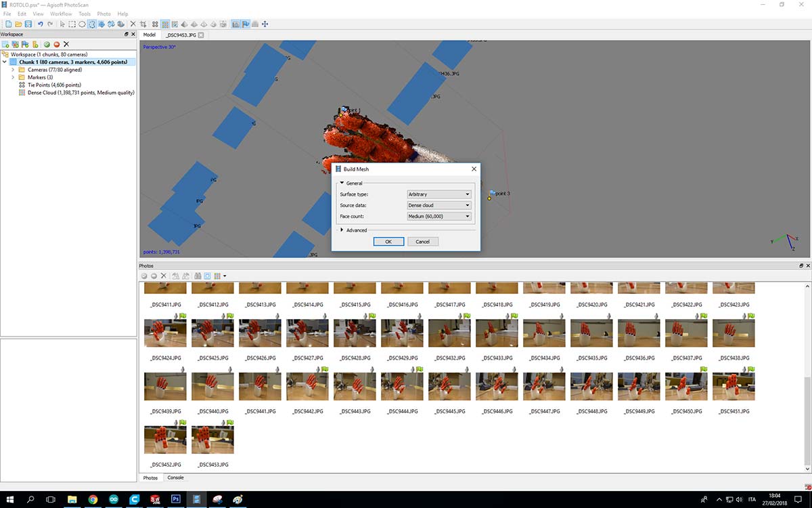
Task: Open the View menu
Action: 38,14
